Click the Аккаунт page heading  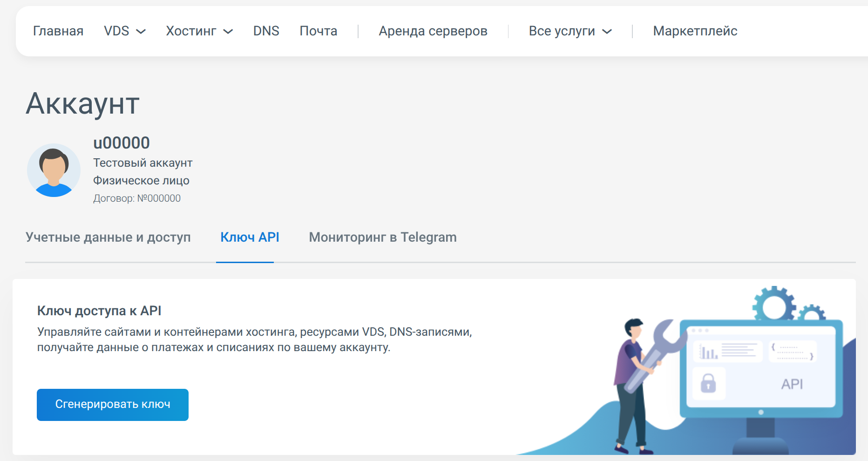point(82,103)
